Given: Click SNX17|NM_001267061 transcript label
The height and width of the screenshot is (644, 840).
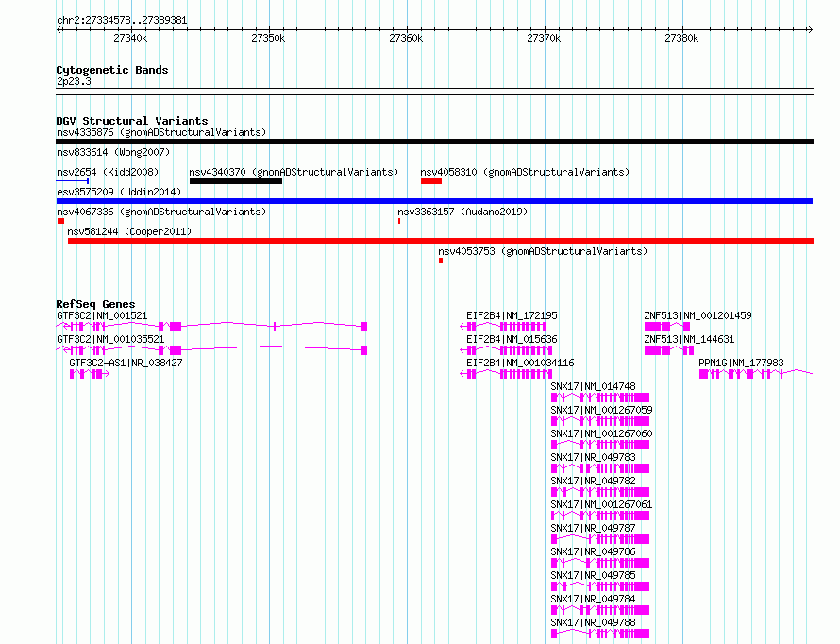Looking at the screenshot, I should [601, 504].
